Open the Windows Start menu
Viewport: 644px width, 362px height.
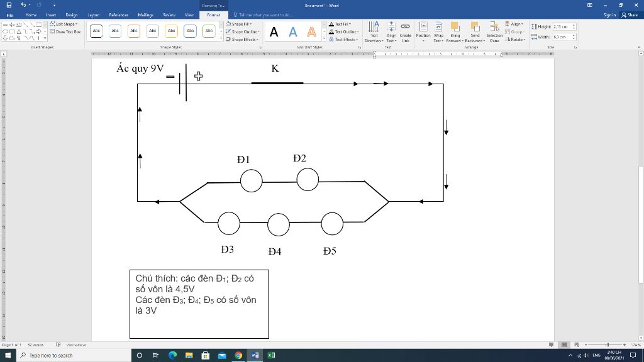(x=8, y=356)
